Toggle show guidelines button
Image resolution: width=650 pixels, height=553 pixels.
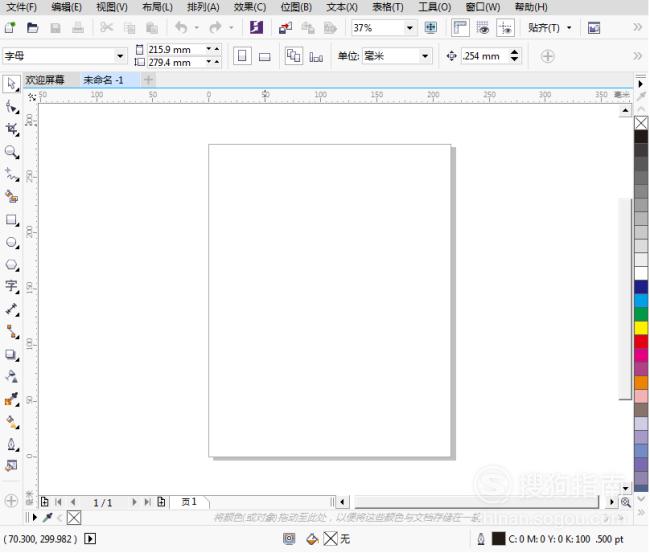click(505, 28)
